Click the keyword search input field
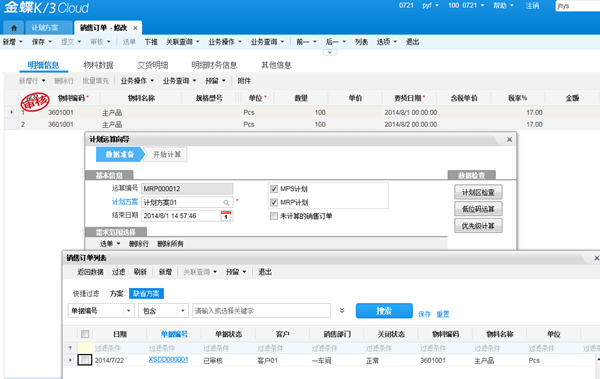Viewport: 600px width, 379px height. click(262, 310)
